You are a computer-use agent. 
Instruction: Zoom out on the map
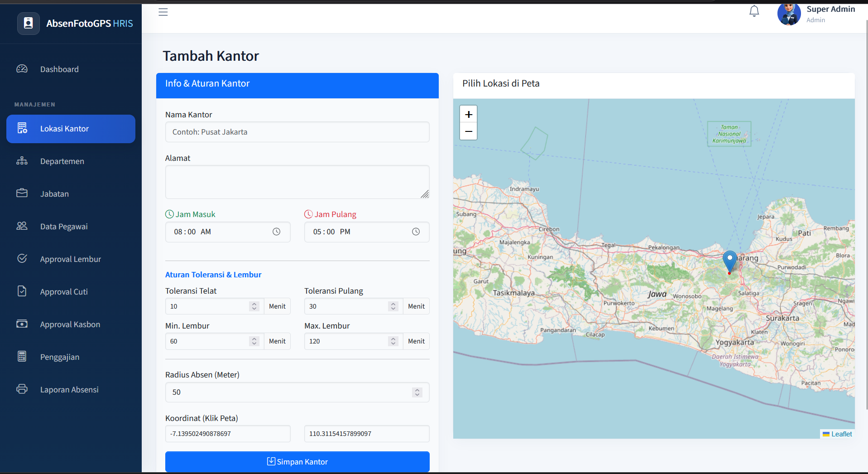pyautogui.click(x=469, y=131)
